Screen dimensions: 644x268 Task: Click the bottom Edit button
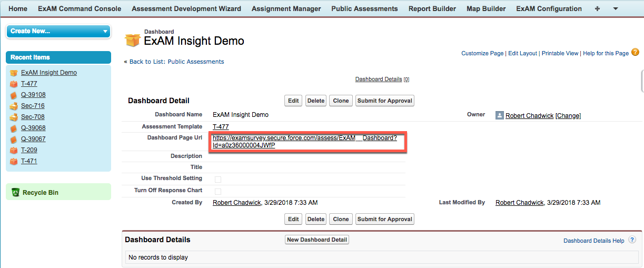294,219
